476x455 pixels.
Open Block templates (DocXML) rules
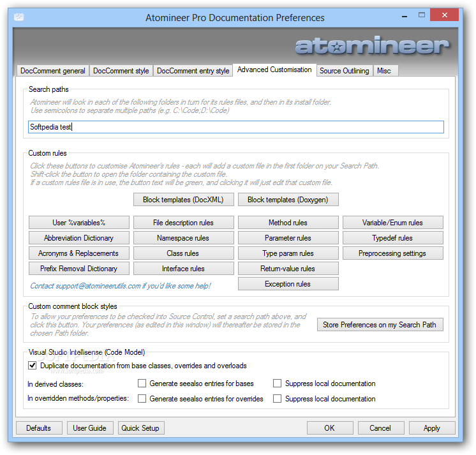coord(183,200)
